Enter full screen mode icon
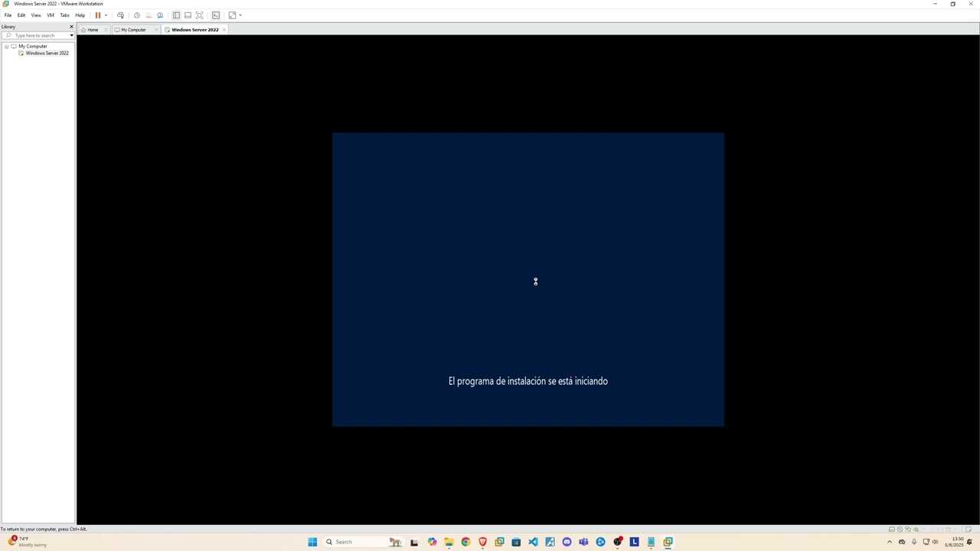The height and width of the screenshot is (551, 980). [x=200, y=15]
